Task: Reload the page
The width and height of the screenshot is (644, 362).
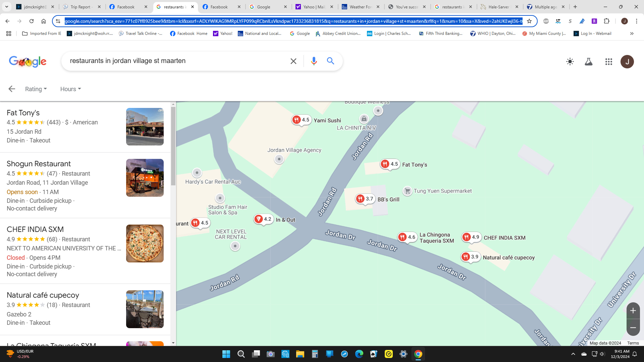Action: click(x=32, y=21)
